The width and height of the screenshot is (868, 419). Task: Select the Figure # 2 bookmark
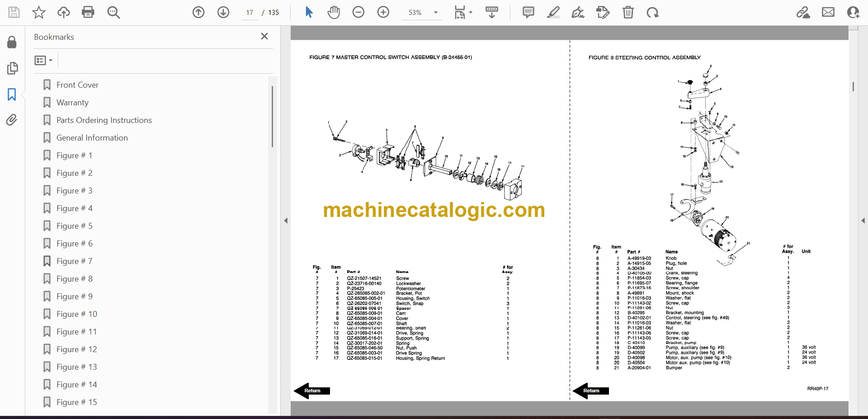coord(74,173)
